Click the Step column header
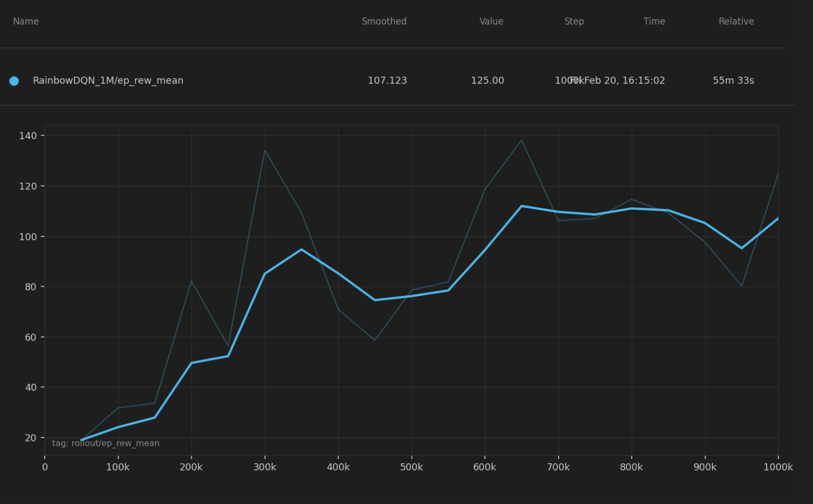 click(x=574, y=21)
